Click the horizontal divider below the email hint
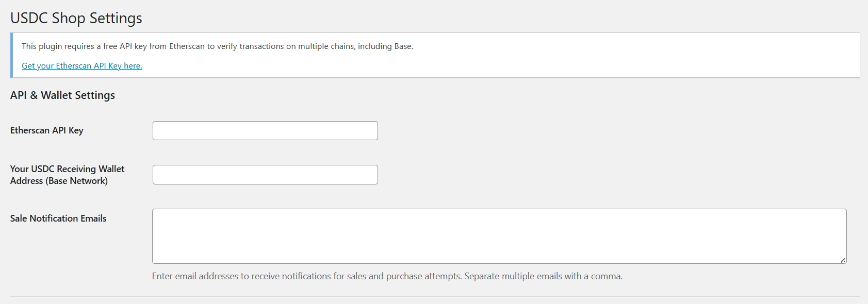868x304 pixels. 435,296
